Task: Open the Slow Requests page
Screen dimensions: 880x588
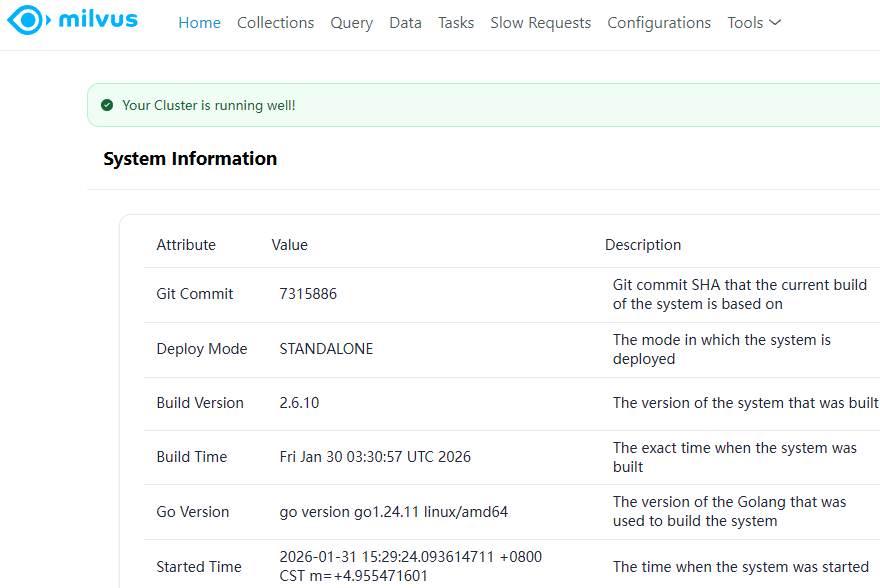Action: pyautogui.click(x=540, y=22)
